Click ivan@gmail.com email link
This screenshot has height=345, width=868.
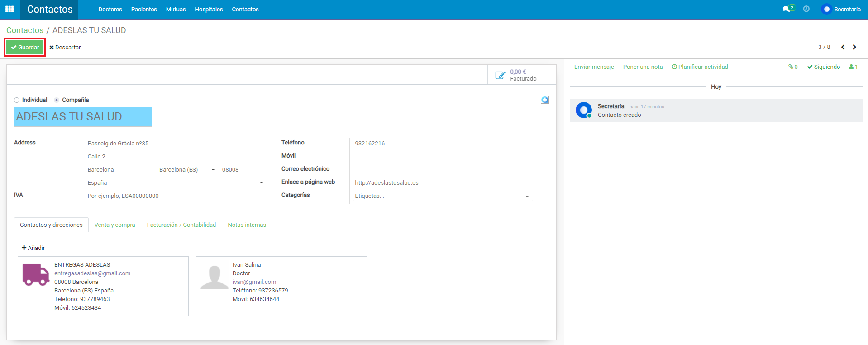[254, 282]
